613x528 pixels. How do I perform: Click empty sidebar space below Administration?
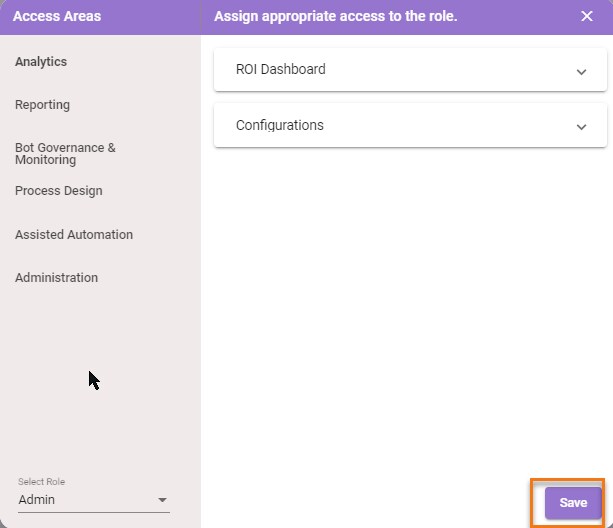click(100, 375)
